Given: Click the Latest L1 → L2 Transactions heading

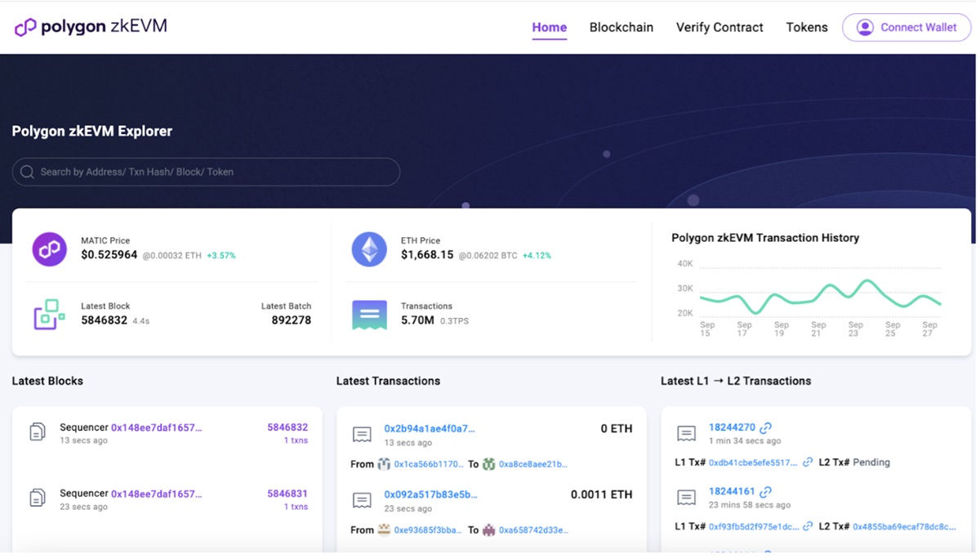Looking at the screenshot, I should click(x=736, y=381).
